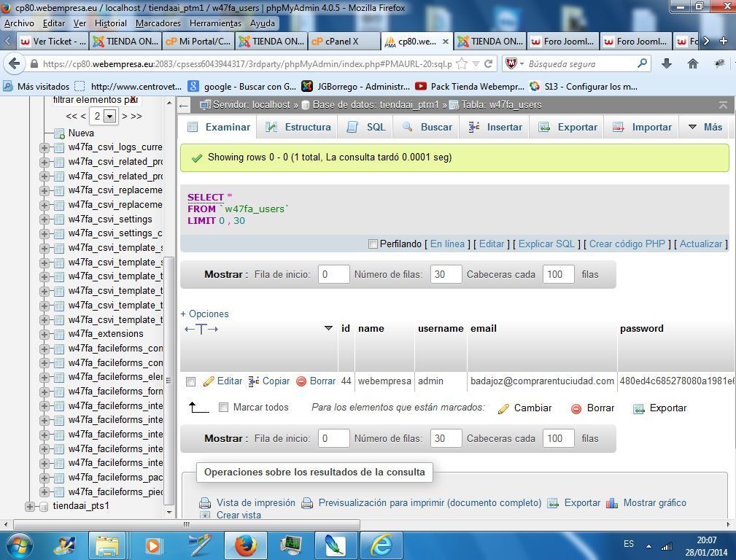Expand the tiendaai_pts1 database node

click(30, 507)
